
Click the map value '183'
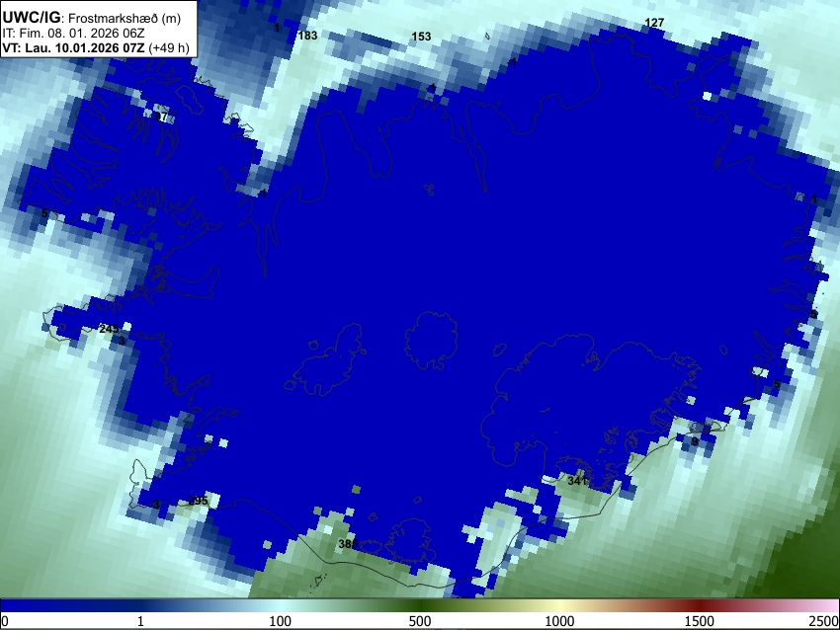pos(307,36)
